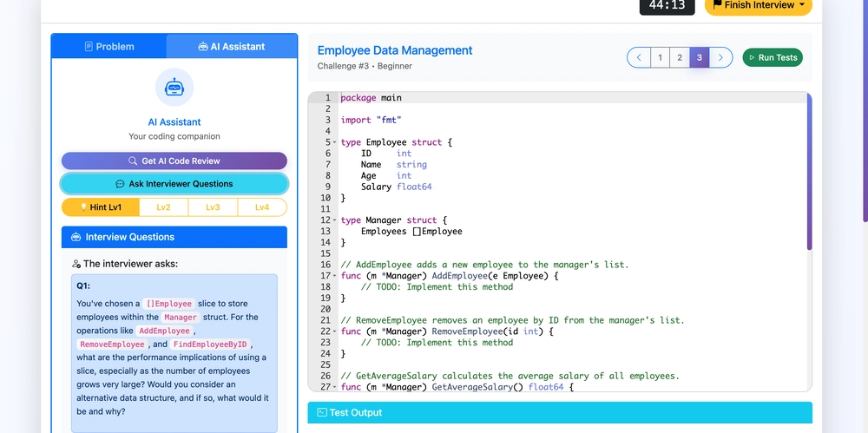This screenshot has width=868, height=433.
Task: Request a Get AI Code Review
Action: [x=174, y=161]
